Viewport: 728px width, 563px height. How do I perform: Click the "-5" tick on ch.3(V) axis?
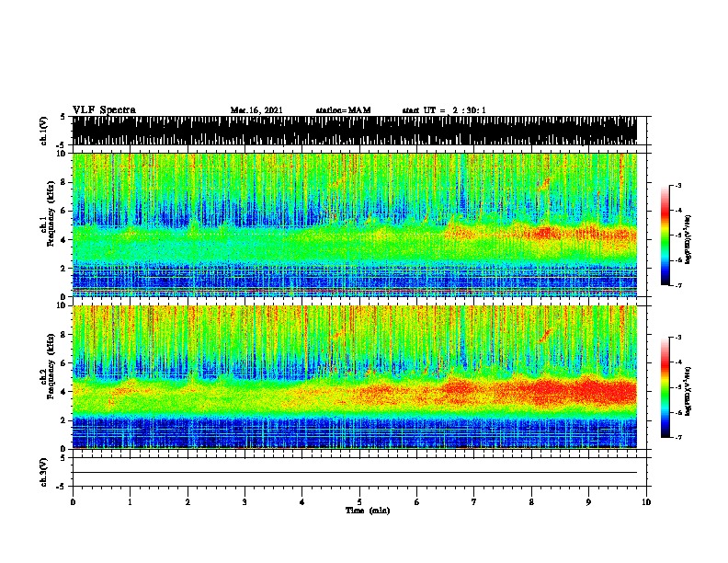pos(63,486)
